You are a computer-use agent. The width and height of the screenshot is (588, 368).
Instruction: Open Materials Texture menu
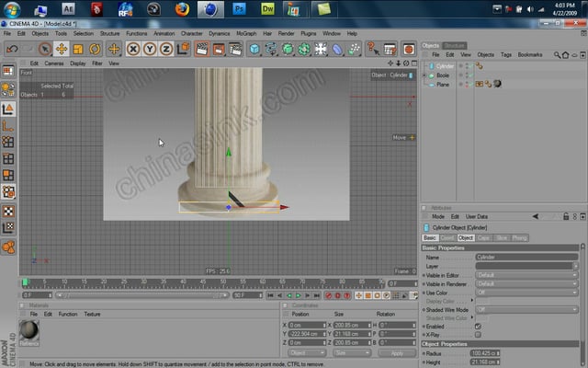[92, 315]
